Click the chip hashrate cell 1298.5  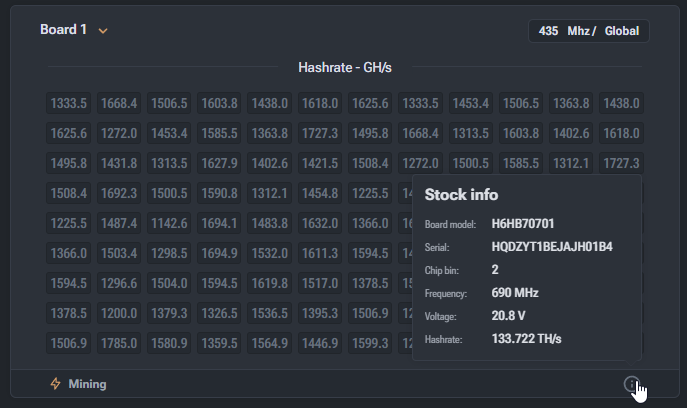coord(169,253)
